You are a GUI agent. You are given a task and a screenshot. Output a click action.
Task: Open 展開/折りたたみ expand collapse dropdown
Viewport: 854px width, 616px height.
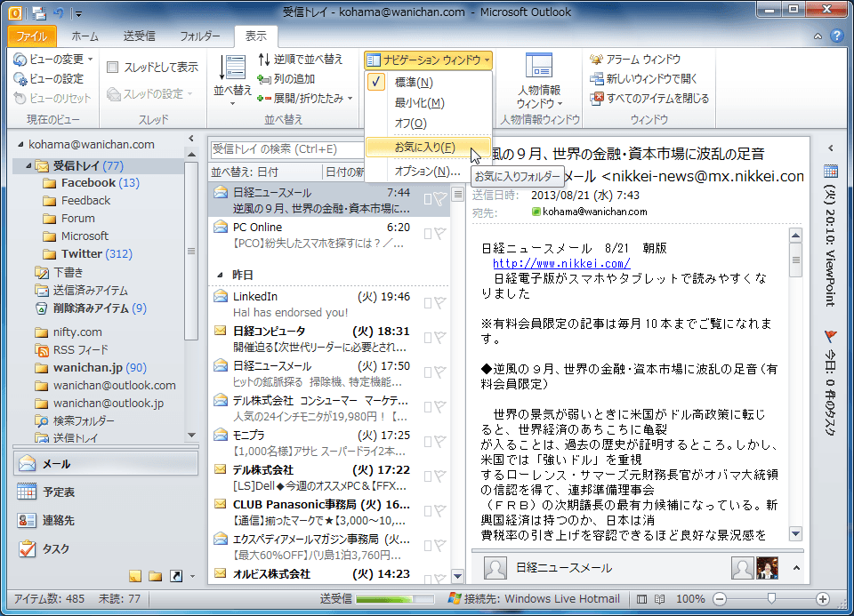(305, 99)
